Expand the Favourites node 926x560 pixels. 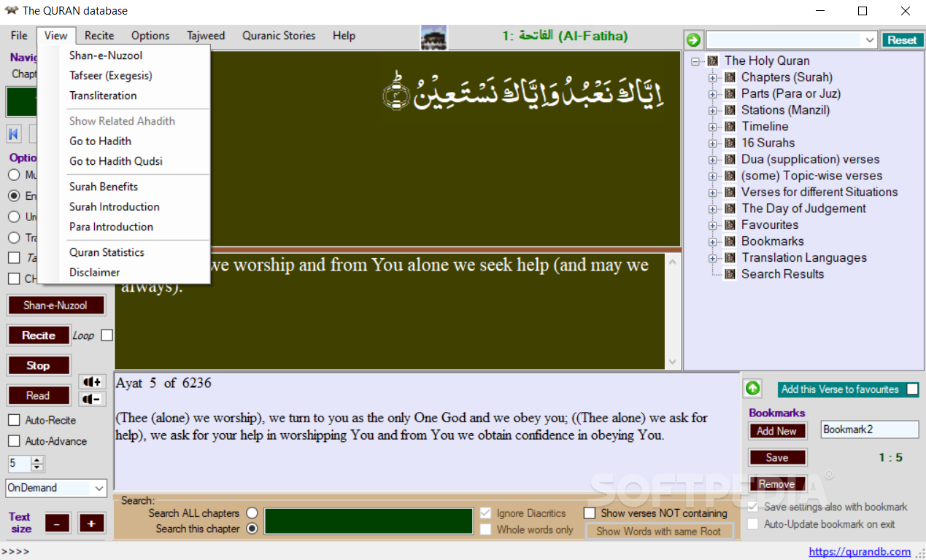tap(713, 225)
